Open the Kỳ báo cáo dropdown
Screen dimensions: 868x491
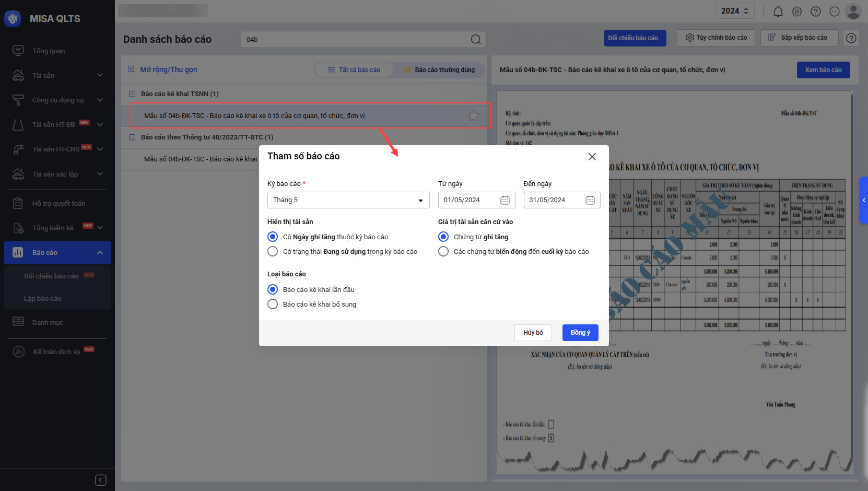[348, 200]
